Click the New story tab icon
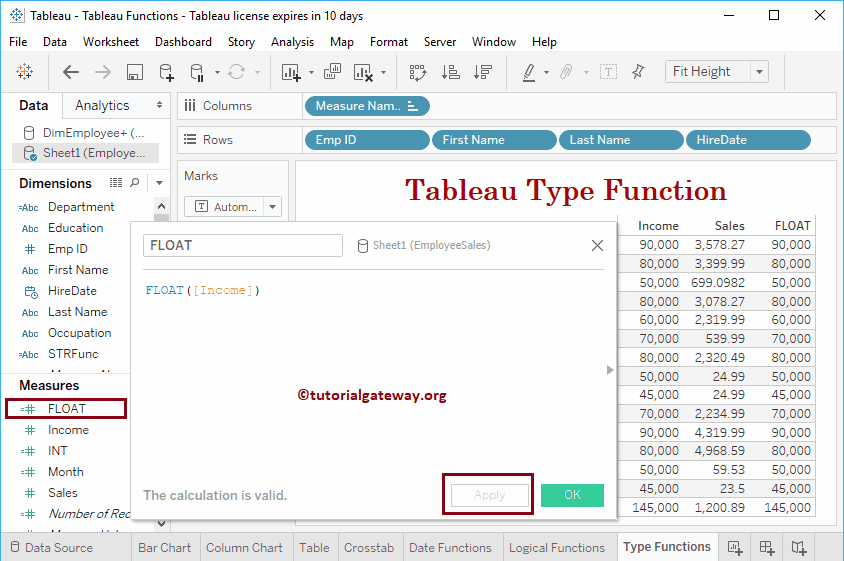 tap(799, 548)
